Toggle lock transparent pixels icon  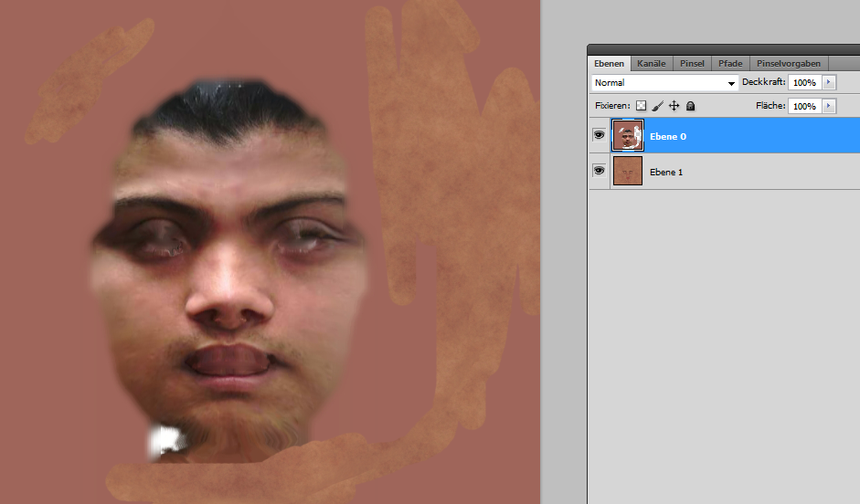(642, 106)
